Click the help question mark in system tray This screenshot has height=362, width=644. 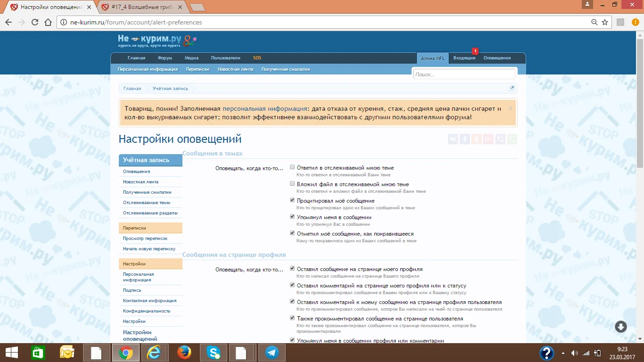tap(546, 353)
